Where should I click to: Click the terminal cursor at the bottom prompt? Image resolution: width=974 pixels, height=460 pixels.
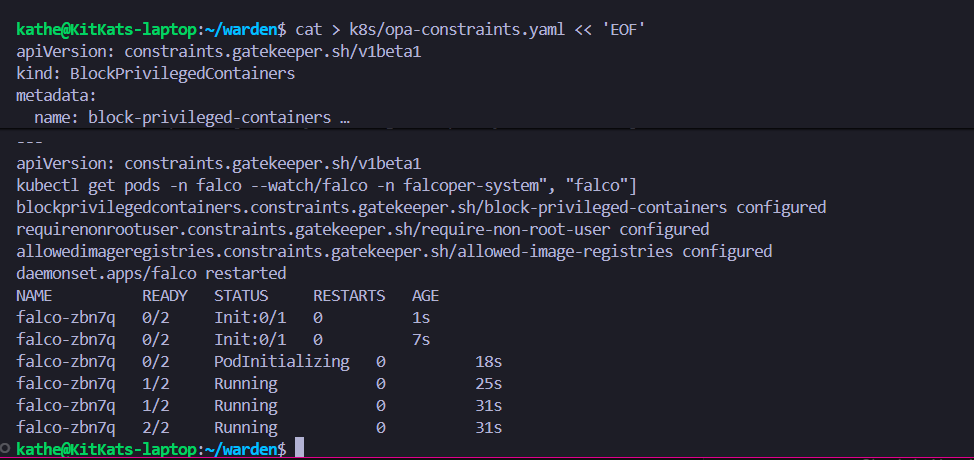299,449
